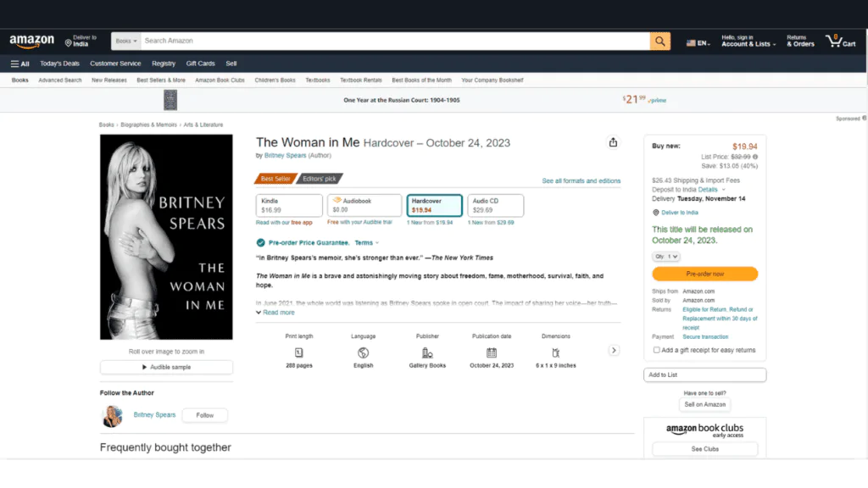
Task: Click the Sell on Amazon button
Action: (x=704, y=404)
